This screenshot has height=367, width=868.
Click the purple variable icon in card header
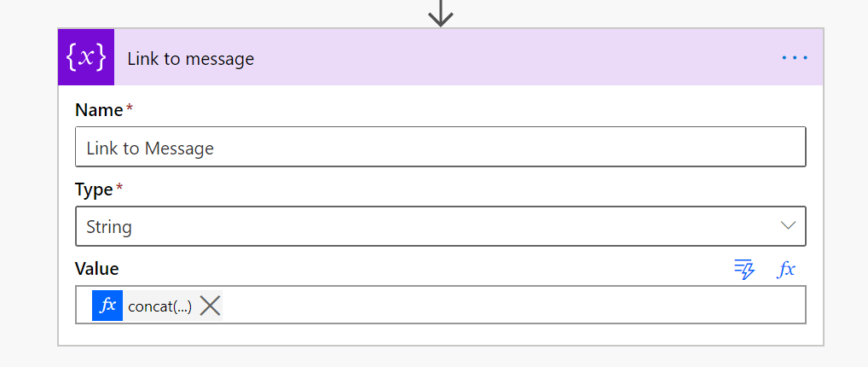tap(86, 57)
